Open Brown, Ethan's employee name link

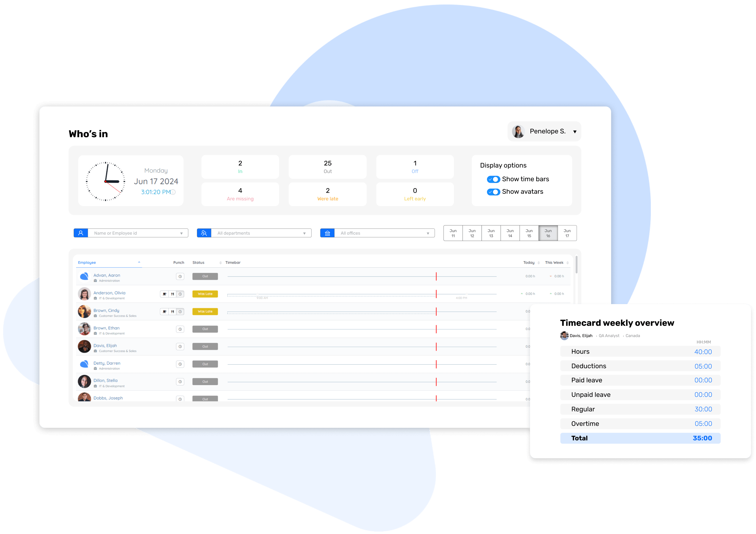point(106,328)
